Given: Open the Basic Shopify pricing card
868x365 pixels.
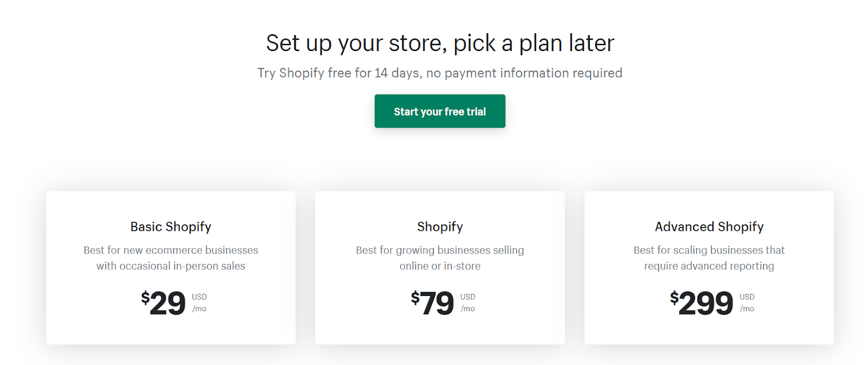Looking at the screenshot, I should [x=171, y=267].
